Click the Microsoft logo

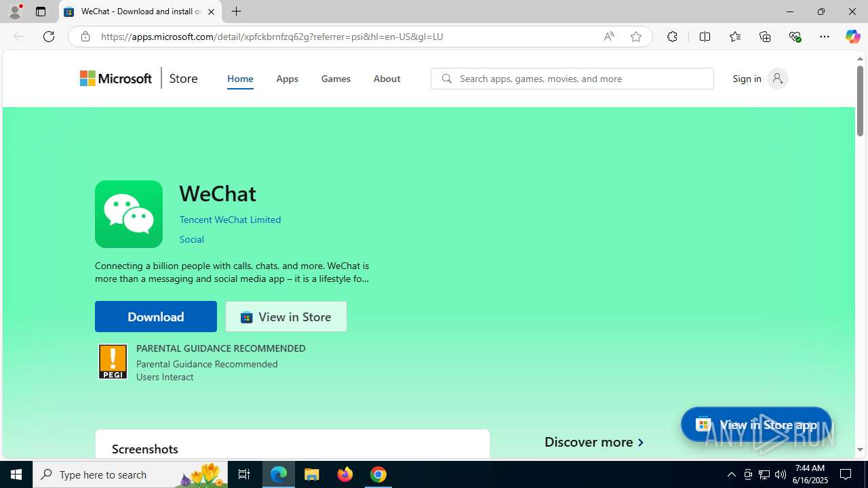pyautogui.click(x=116, y=79)
